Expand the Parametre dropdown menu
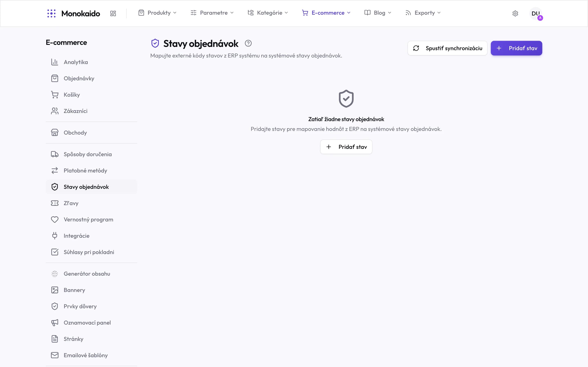 (x=212, y=13)
